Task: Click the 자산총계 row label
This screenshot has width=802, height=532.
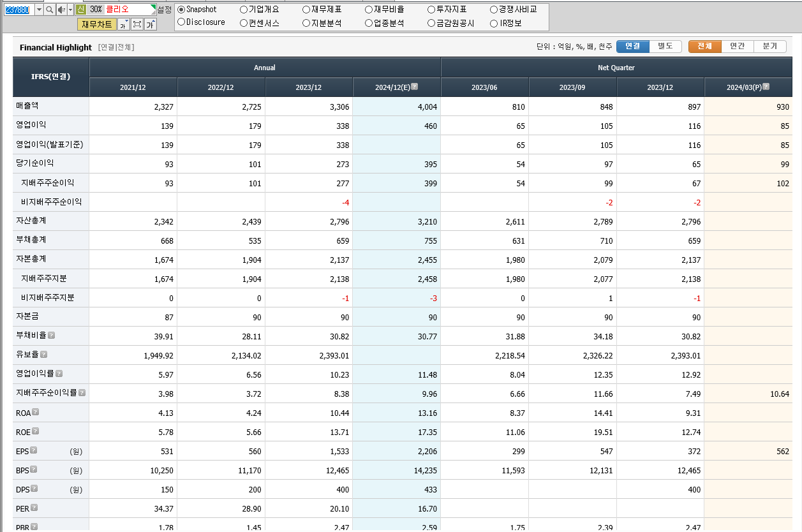Action: 31,221
